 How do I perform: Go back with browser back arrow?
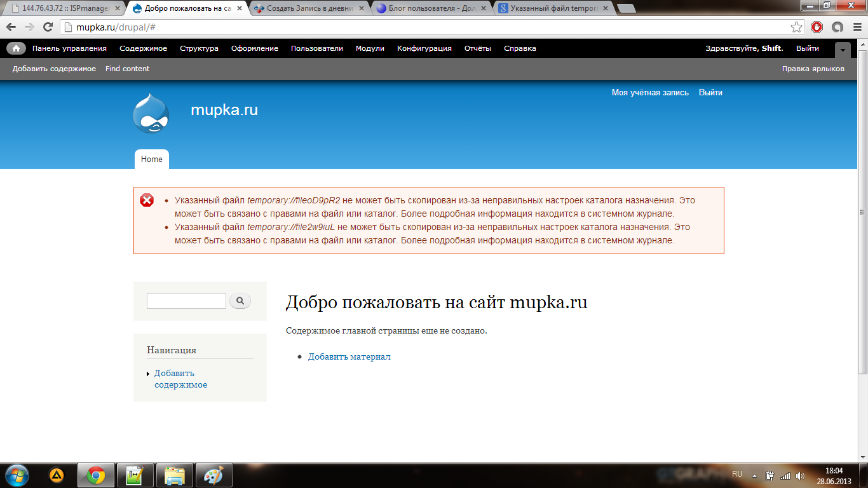11,27
